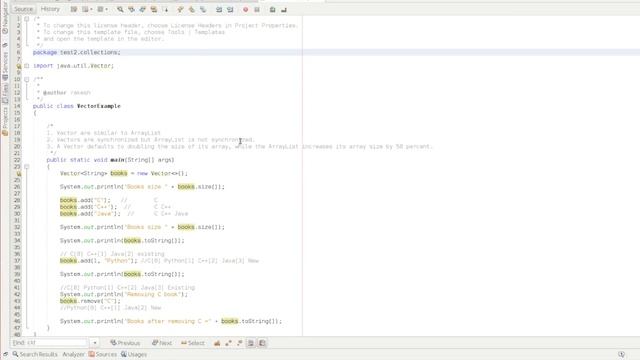The image size is (640, 360).
Task: Click the package test2.collections line
Action: pyautogui.click(x=77, y=52)
